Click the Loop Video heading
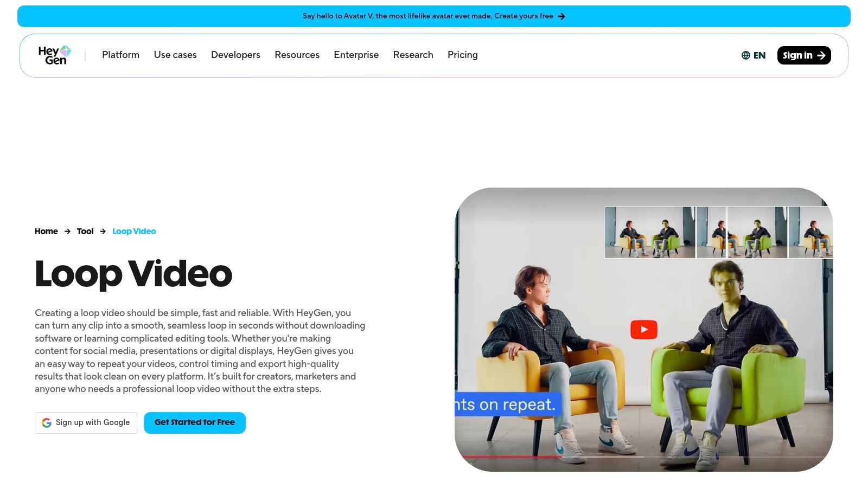The height and width of the screenshot is (488, 868). (133, 273)
